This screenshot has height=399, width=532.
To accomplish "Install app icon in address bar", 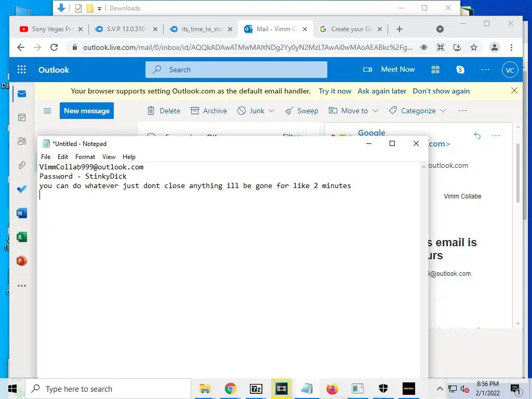I will coord(457,47).
